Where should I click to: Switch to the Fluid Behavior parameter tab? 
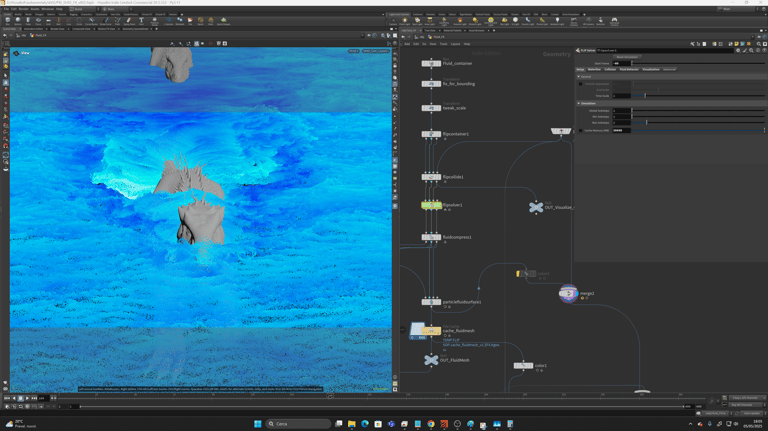(629, 70)
